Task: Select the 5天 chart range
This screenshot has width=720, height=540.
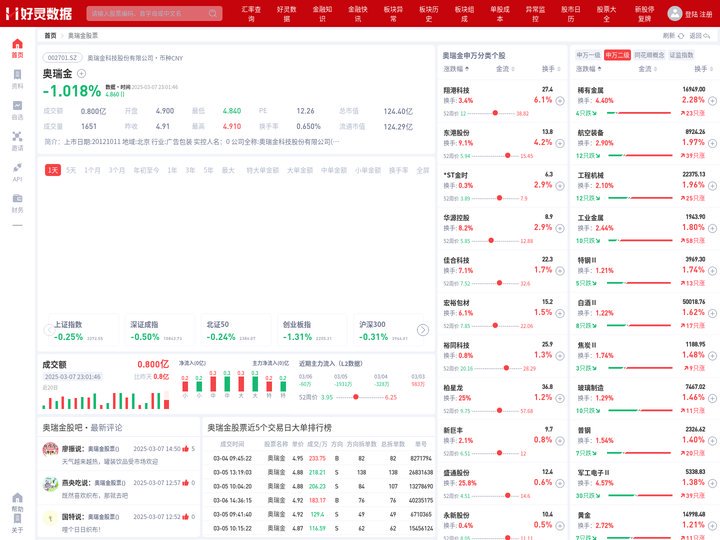Action: [x=71, y=170]
